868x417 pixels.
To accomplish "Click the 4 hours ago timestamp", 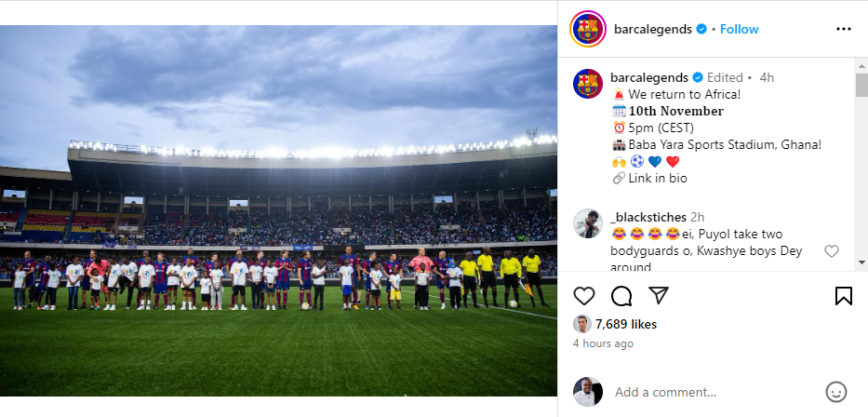I will (603, 343).
